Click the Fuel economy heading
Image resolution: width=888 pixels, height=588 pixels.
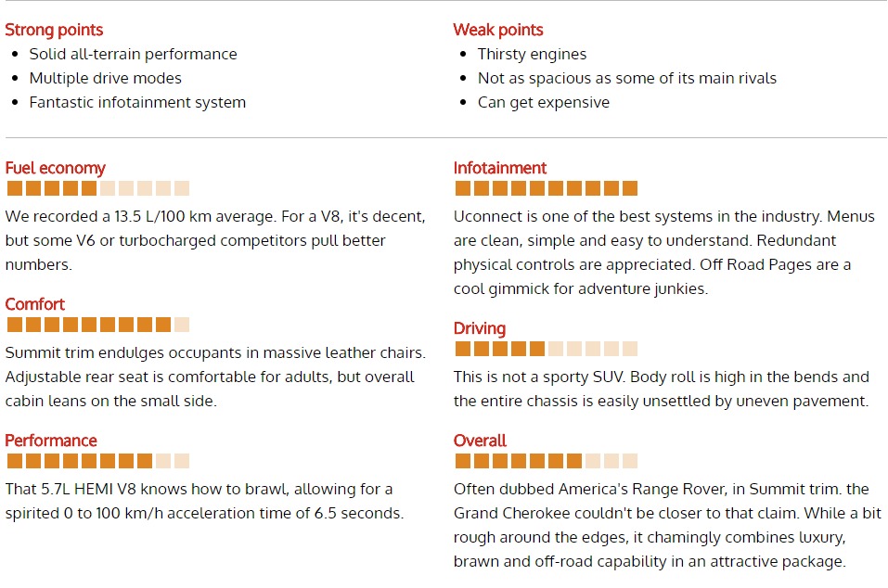pos(55,168)
